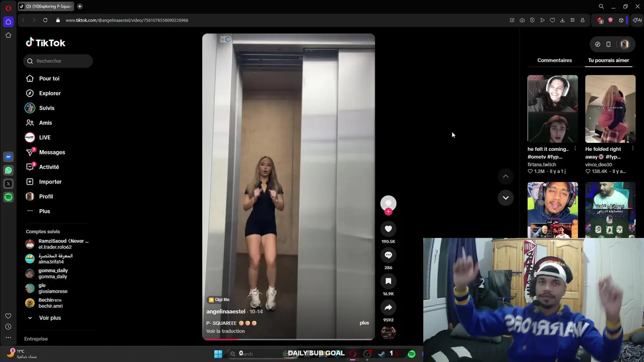Image resolution: width=644 pixels, height=362 pixels.
Task: Click the spinning sound disc thumbnail
Action: pyautogui.click(x=388, y=332)
